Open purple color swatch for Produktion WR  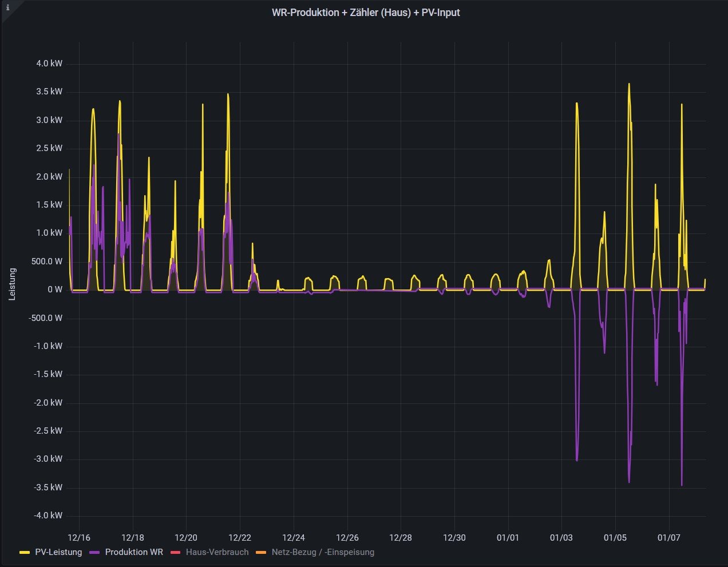95,553
